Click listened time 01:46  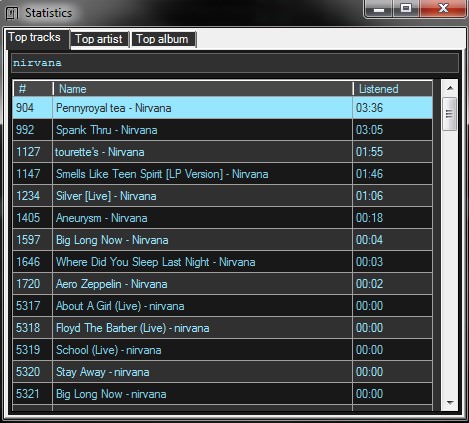point(369,174)
